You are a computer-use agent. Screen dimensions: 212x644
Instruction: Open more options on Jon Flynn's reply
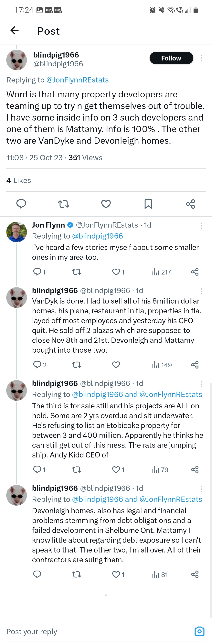click(202, 226)
